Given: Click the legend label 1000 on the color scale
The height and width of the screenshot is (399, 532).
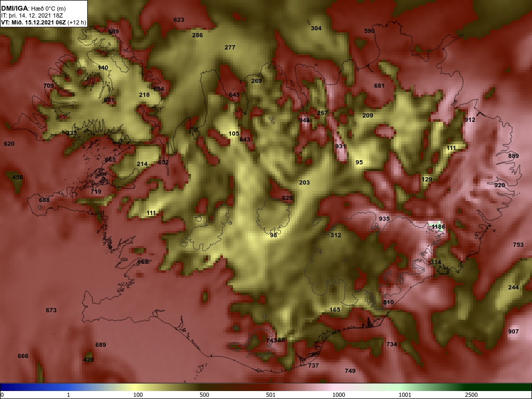Looking at the screenshot, I should coord(338,395).
